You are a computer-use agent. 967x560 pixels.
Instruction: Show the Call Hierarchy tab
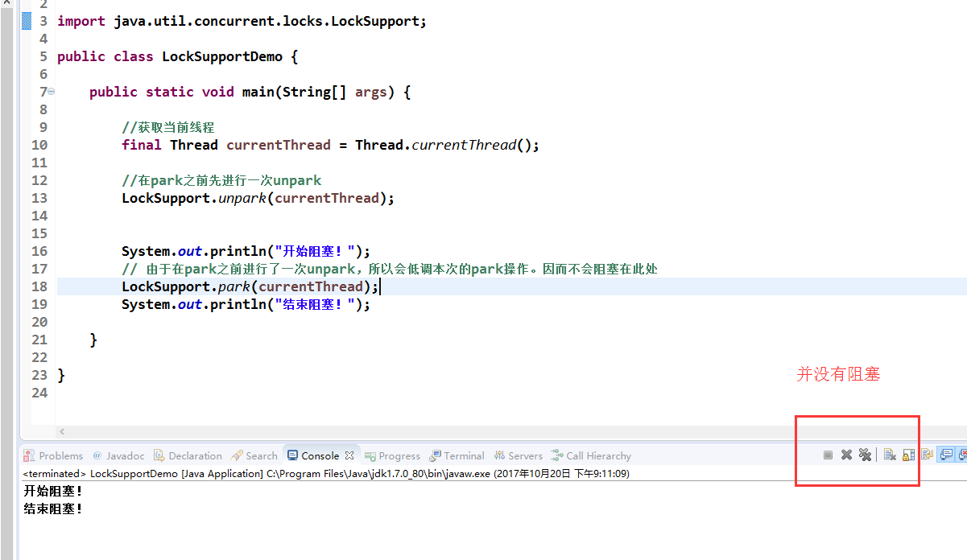591,455
